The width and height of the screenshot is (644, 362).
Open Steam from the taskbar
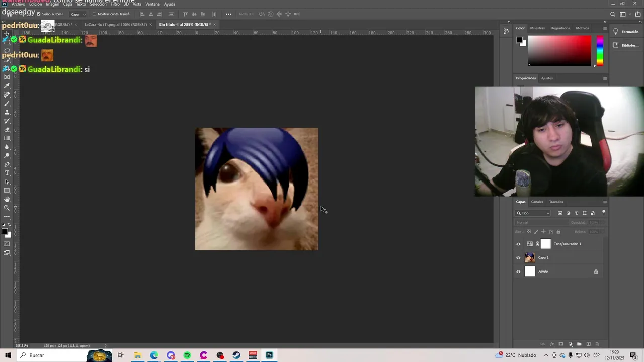point(236,355)
